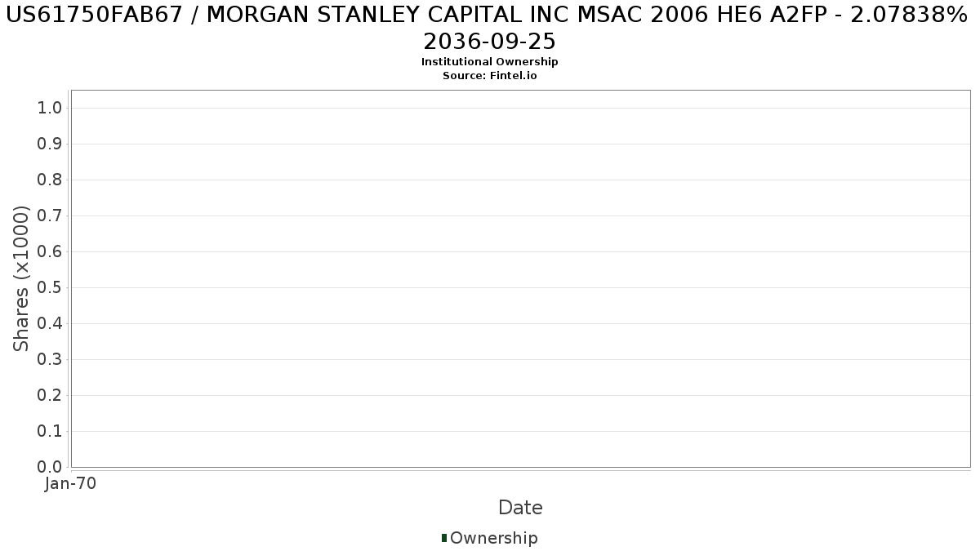Click the 0.0 y-axis tick label
This screenshot has height=551, width=980.
(x=50, y=468)
